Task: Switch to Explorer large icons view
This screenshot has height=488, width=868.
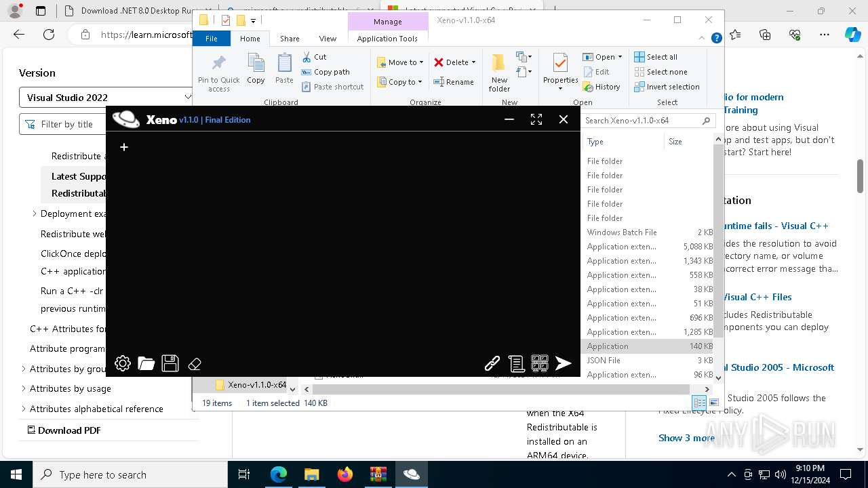Action: pyautogui.click(x=713, y=403)
